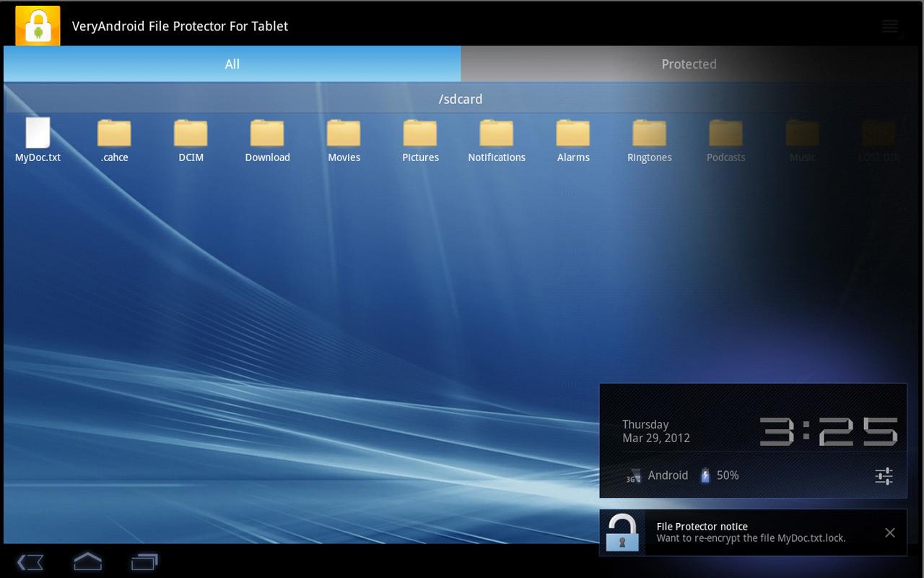Select the All tab

(232, 64)
